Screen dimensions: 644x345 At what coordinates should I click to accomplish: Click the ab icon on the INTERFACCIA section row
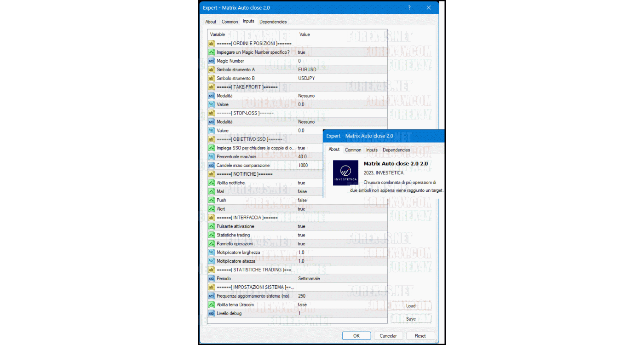[212, 217]
